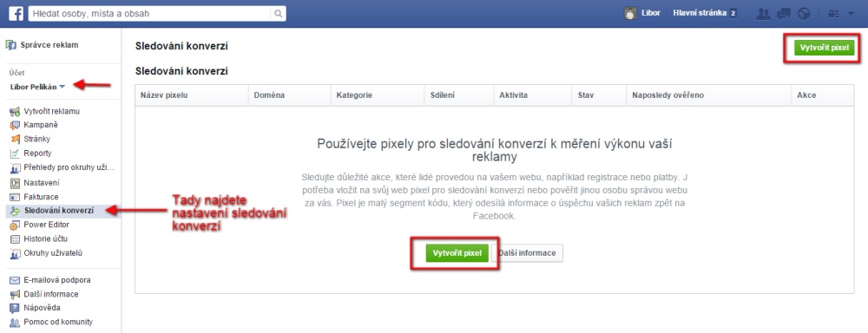Open Pomoc od komunity link
The image size is (868, 333).
click(58, 322)
